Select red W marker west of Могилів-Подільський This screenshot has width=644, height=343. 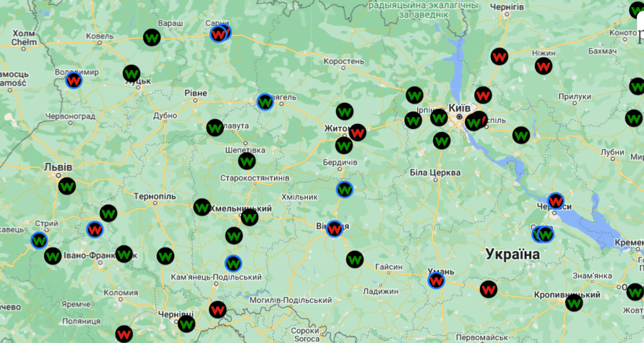click(218, 310)
